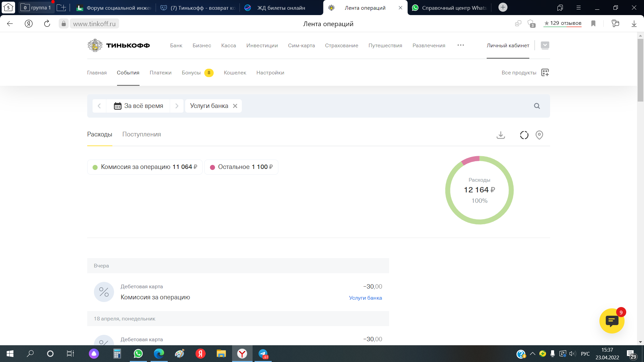Open the yellow chat support button
The width and height of the screenshot is (644, 362).
pyautogui.click(x=611, y=321)
